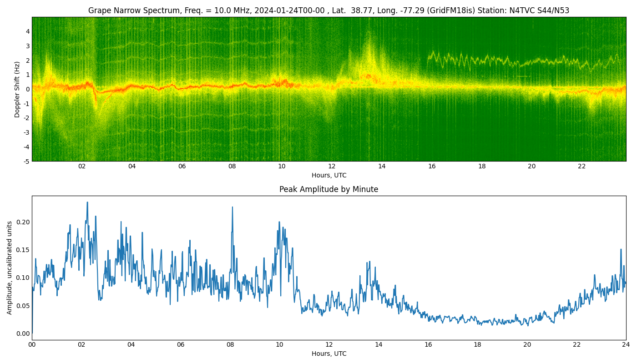Click the amplitude spike just after 08 hours
Viewport: 637px width, 364px height.
(x=232, y=207)
